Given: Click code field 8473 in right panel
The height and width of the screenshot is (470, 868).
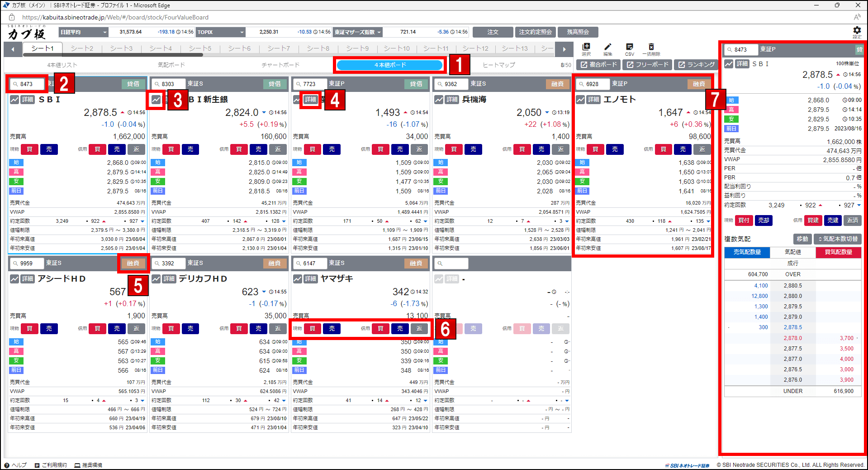Looking at the screenshot, I should (x=741, y=49).
